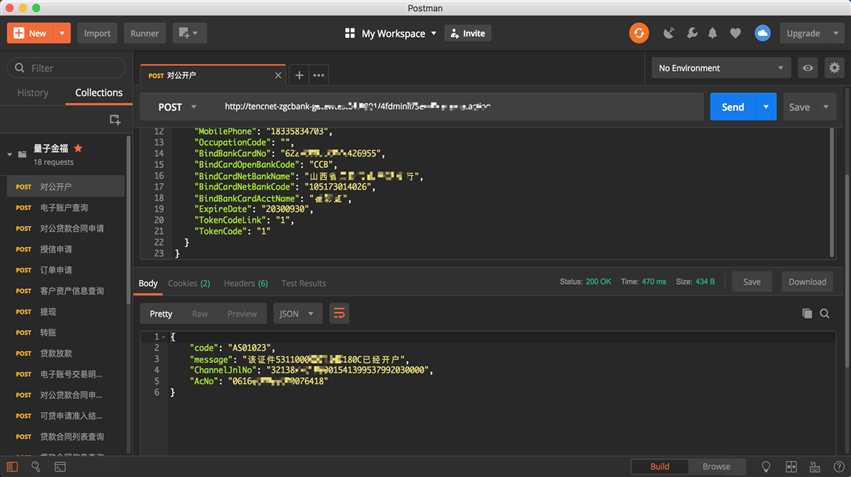Image resolution: width=851 pixels, height=477 pixels.
Task: Switch to Collections tab
Action: coord(99,93)
